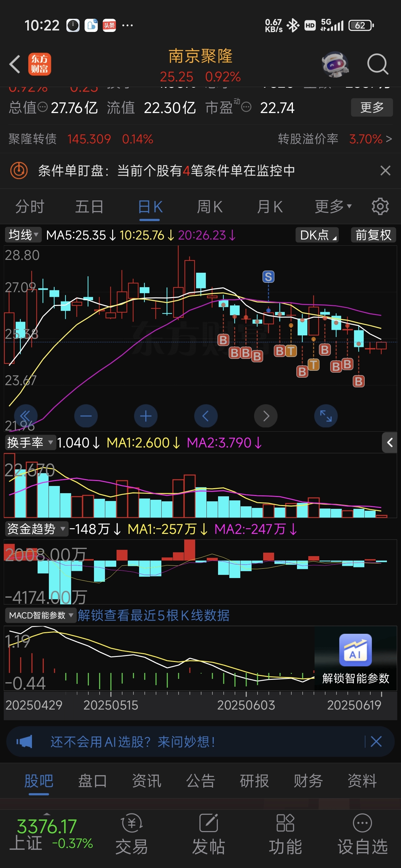
Task: Open the DK点 dropdown
Action: (317, 235)
